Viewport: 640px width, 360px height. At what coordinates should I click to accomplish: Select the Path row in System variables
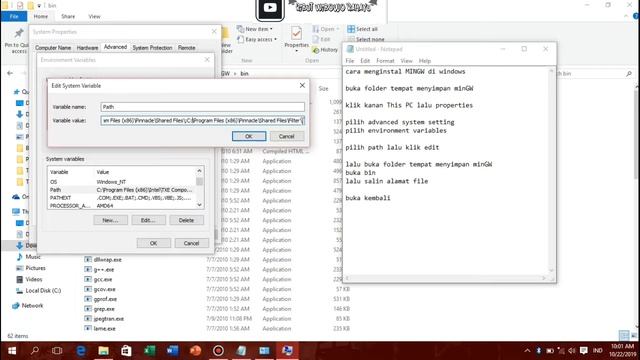[122, 190]
